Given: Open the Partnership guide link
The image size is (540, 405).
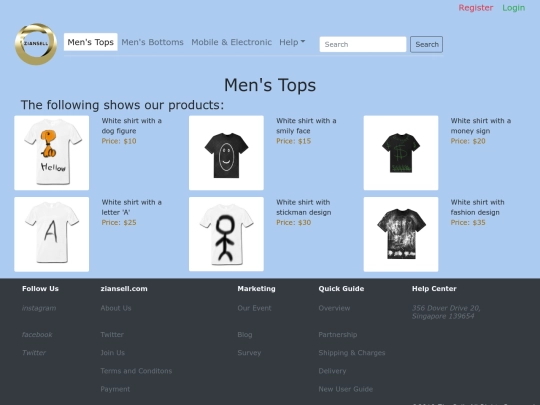Looking at the screenshot, I should pyautogui.click(x=338, y=334).
